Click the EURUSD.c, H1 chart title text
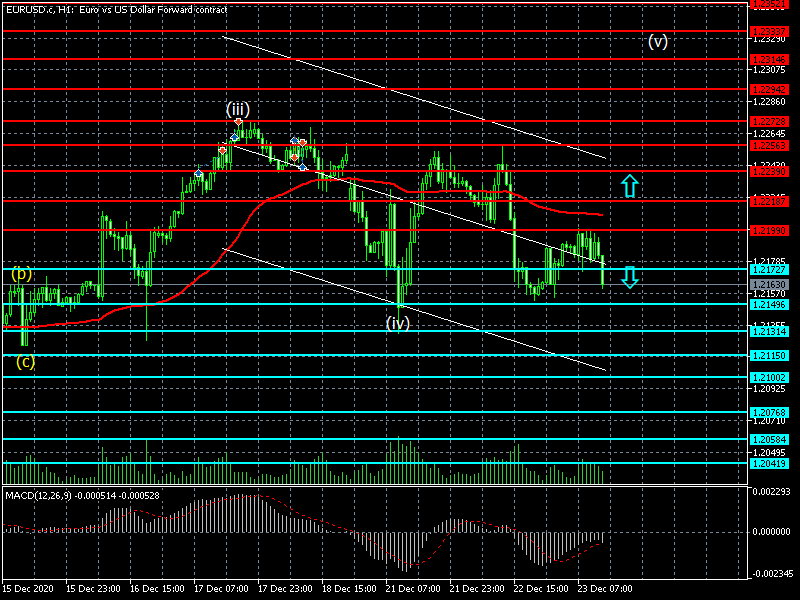The width and height of the screenshot is (800, 600). (116, 9)
